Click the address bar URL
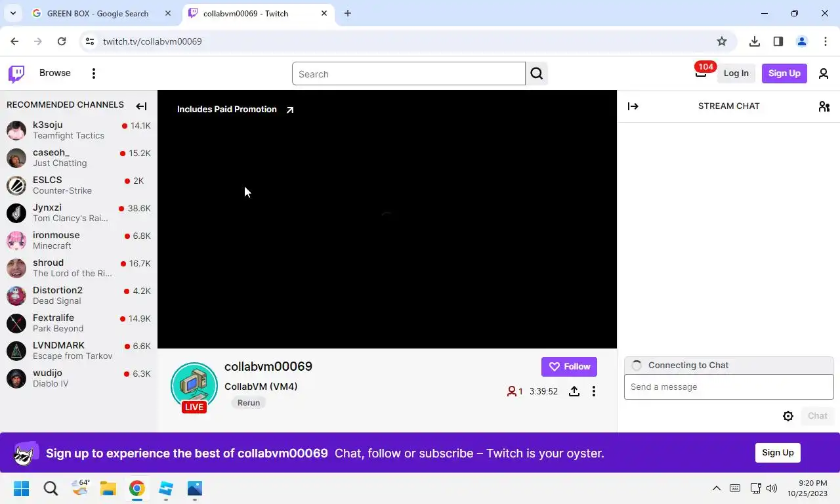This screenshot has width=840, height=504. click(152, 41)
